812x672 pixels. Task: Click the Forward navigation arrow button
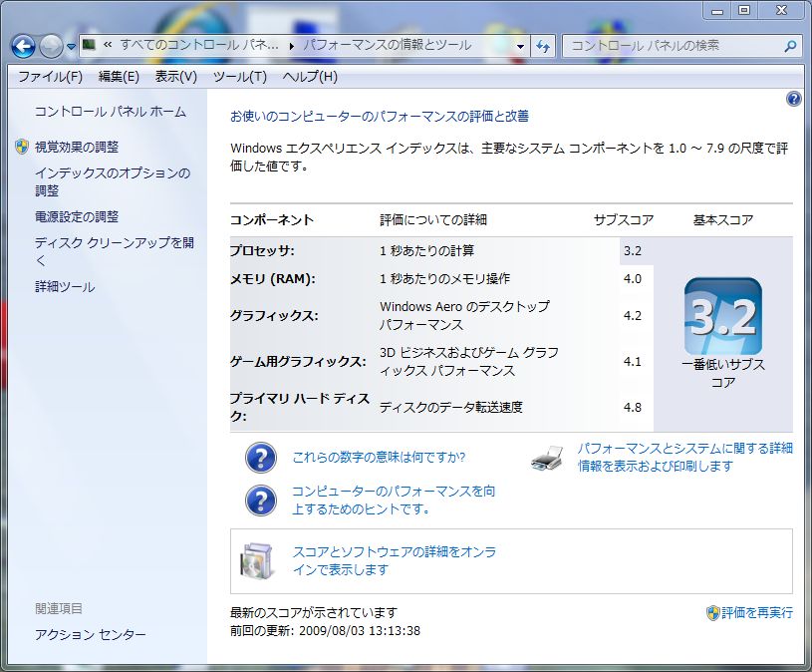tap(51, 47)
